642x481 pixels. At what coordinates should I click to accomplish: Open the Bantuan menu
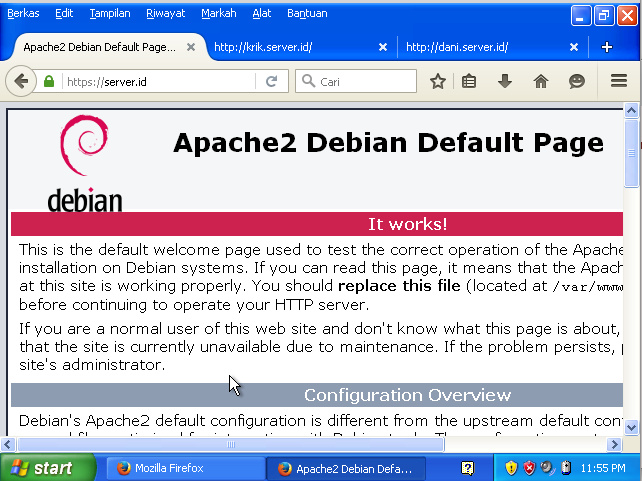pos(307,14)
